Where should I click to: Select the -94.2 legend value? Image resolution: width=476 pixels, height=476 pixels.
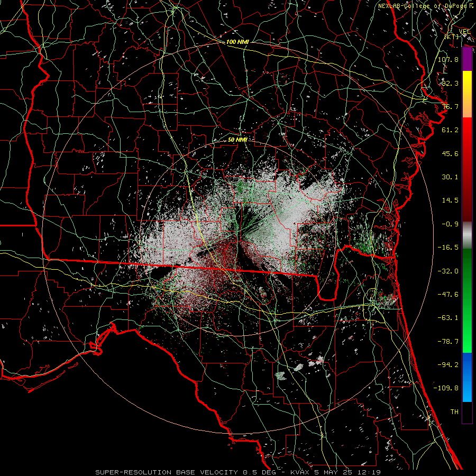pos(448,365)
